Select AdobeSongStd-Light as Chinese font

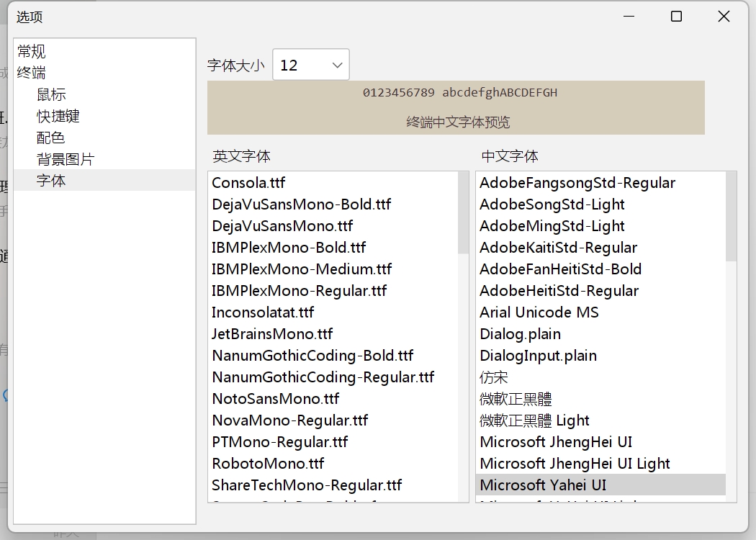tap(552, 204)
